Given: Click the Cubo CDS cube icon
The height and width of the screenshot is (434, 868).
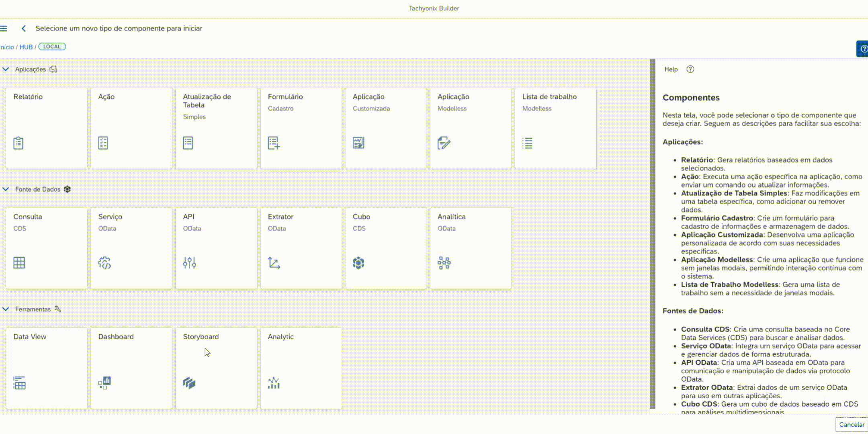Looking at the screenshot, I should click(x=358, y=263).
